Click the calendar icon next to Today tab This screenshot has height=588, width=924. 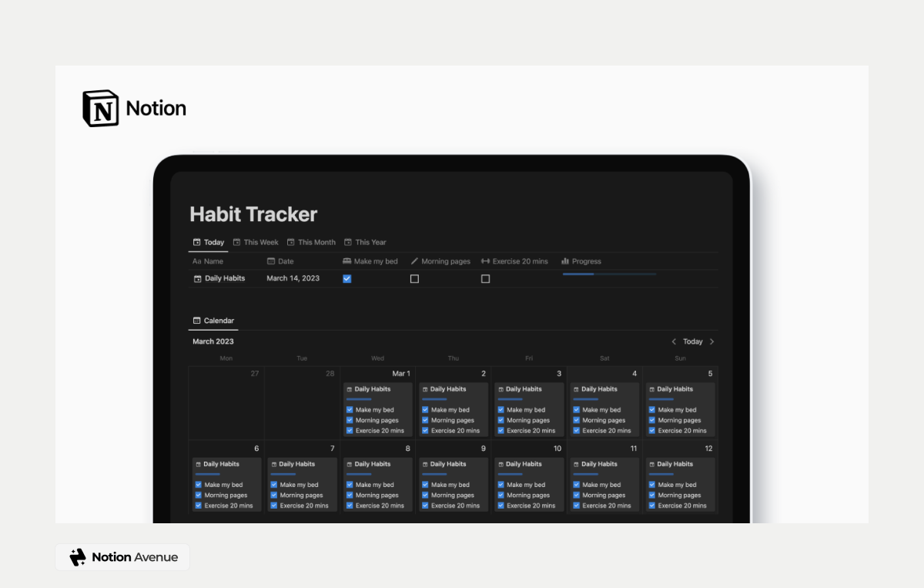point(197,241)
